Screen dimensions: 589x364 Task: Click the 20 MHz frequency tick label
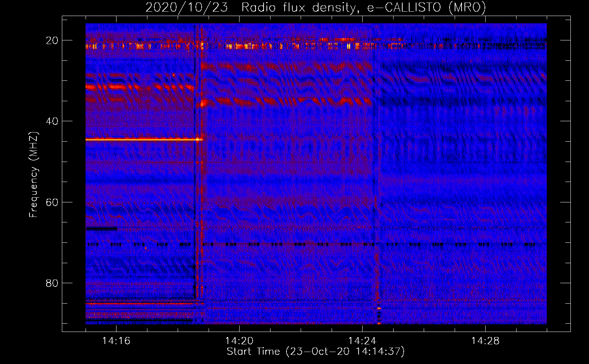tap(52, 40)
